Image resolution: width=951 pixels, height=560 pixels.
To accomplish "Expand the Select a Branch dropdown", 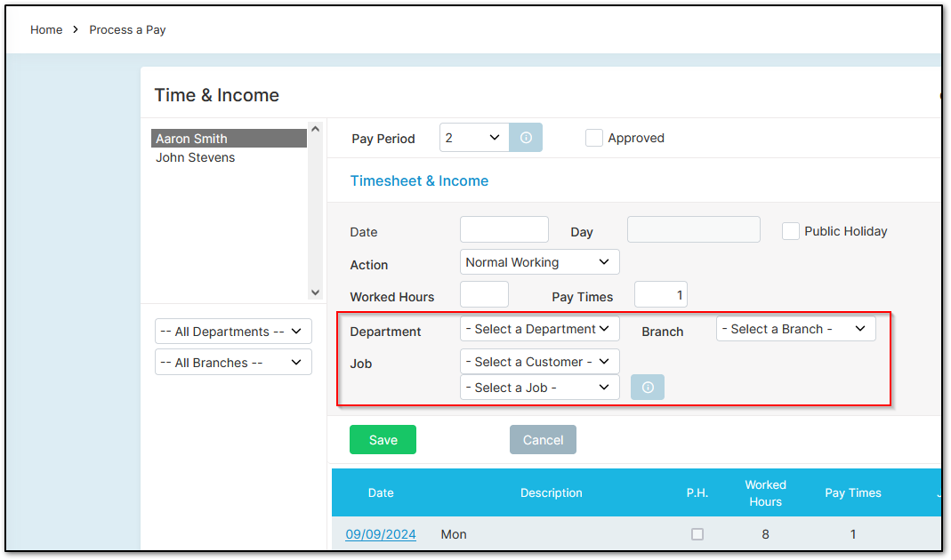I will (795, 329).
